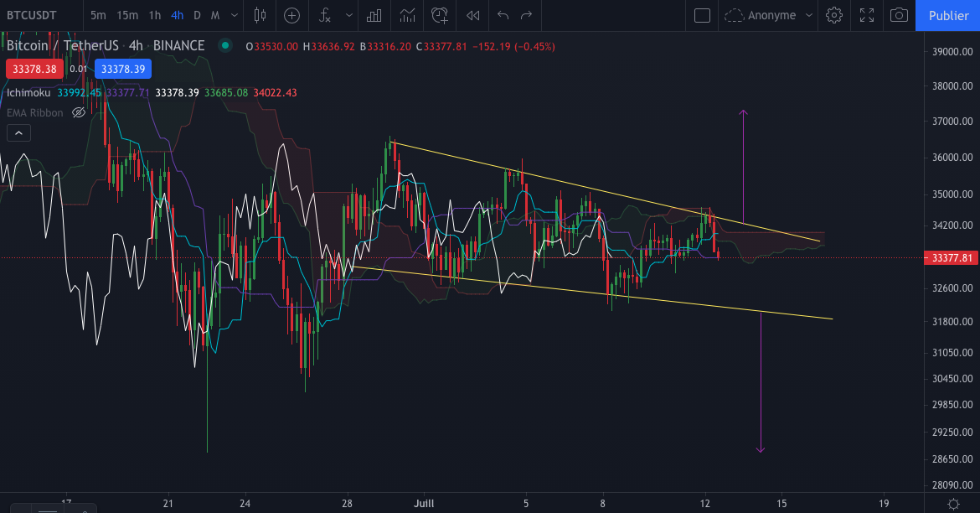This screenshot has width=980, height=513.
Task: Click the compare symbol plus icon
Action: pyautogui.click(x=291, y=15)
